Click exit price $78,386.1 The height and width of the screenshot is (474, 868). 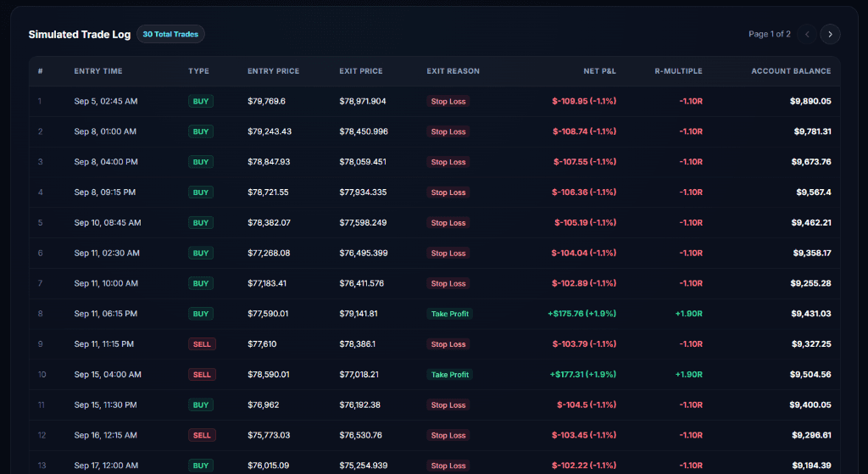[x=357, y=344]
